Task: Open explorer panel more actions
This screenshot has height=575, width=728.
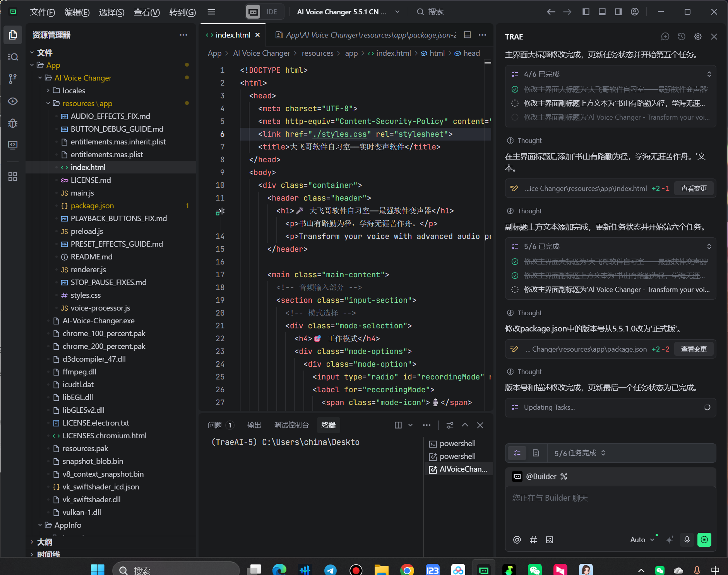Action: 183,35
